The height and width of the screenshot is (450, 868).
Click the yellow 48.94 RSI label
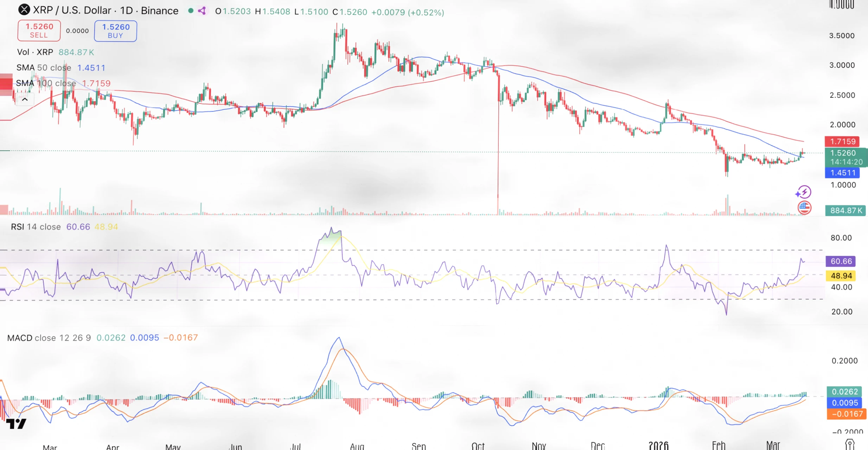(841, 276)
